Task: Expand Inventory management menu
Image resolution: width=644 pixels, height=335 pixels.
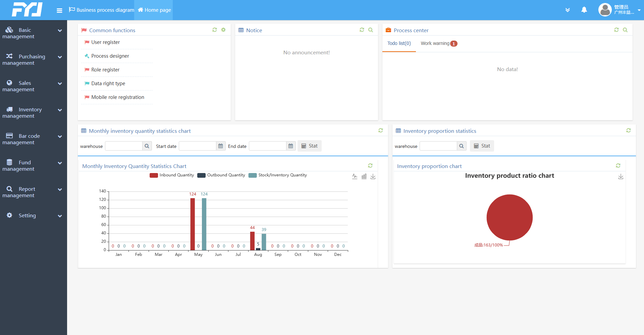Action: click(34, 113)
